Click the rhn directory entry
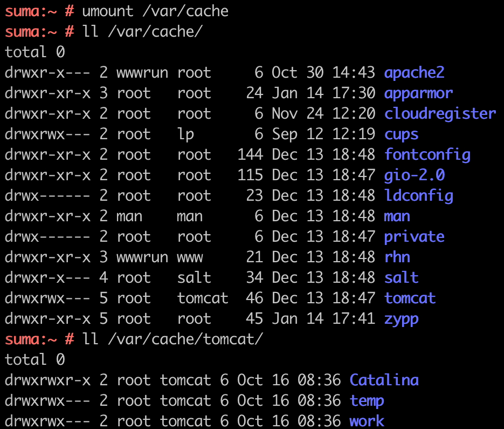This screenshot has width=504, height=429. (397, 257)
